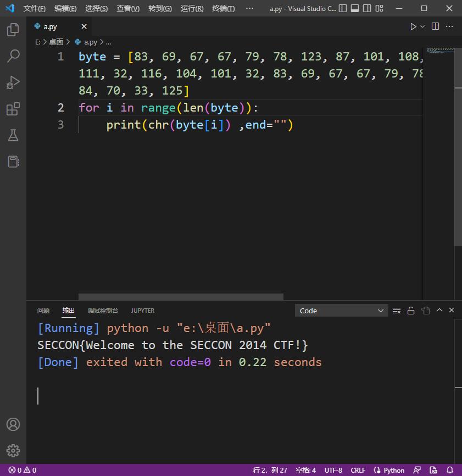This screenshot has width=462, height=476.
Task: Switch to the JUPYTER panel tab
Action: click(x=143, y=311)
